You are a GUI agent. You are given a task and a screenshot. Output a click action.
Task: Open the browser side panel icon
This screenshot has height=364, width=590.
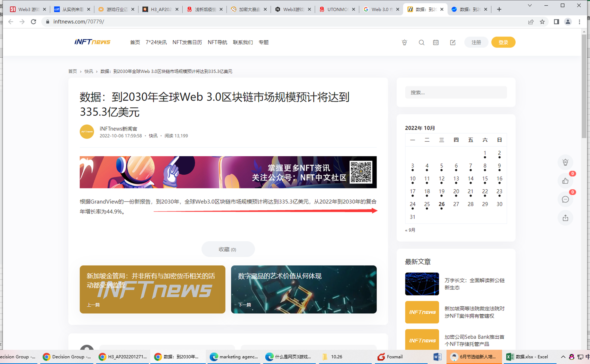point(556,21)
